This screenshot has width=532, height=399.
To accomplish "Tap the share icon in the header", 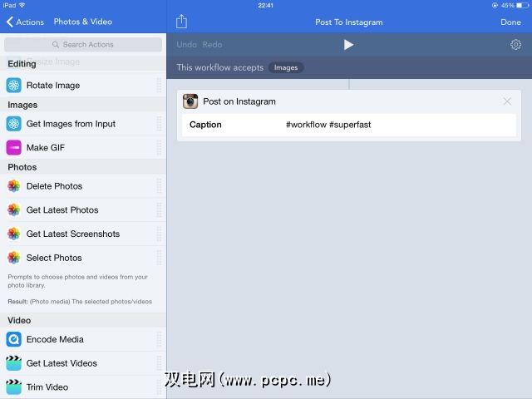I will [x=181, y=22].
